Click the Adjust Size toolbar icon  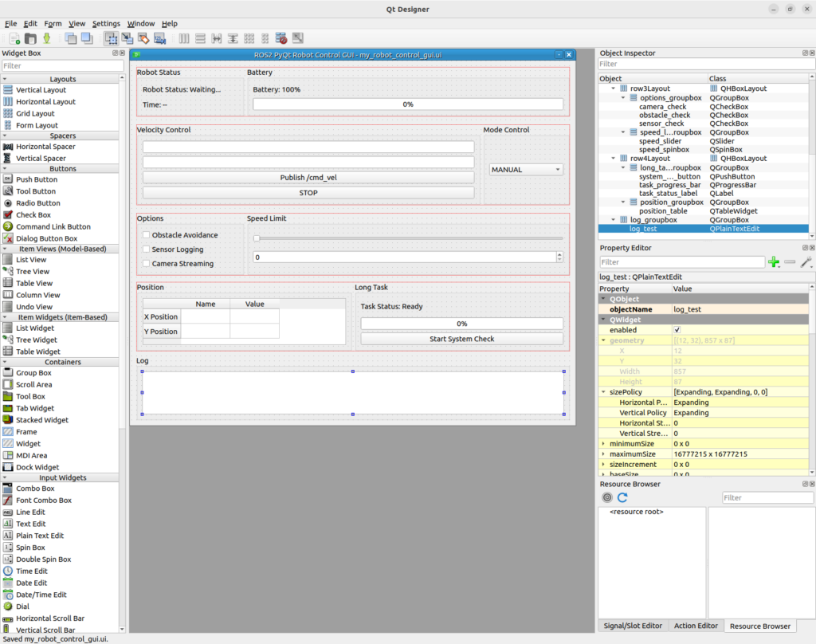298,38
